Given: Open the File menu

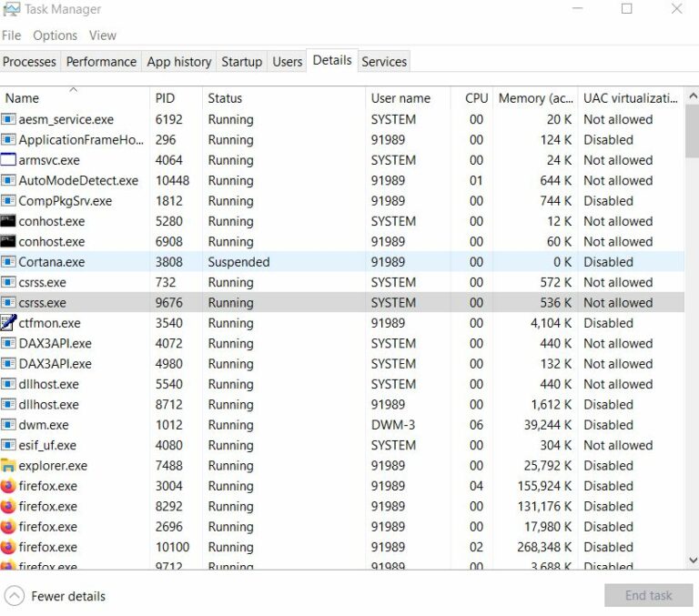Looking at the screenshot, I should 11,35.
